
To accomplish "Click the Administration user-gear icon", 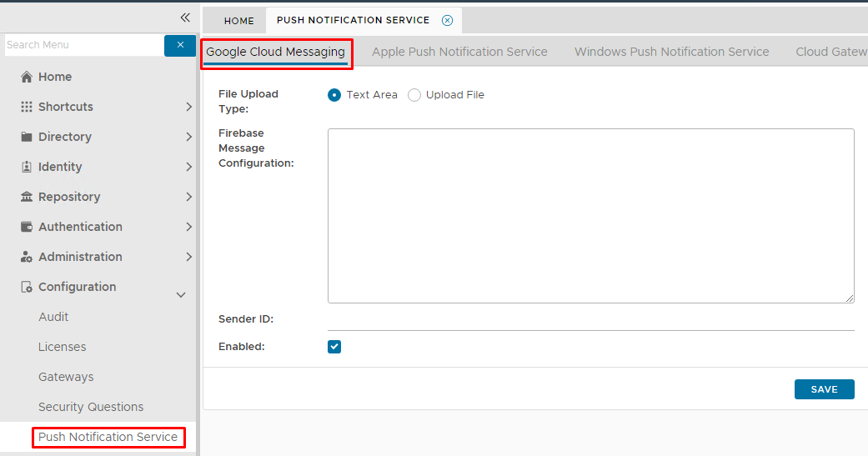I will click(x=27, y=257).
